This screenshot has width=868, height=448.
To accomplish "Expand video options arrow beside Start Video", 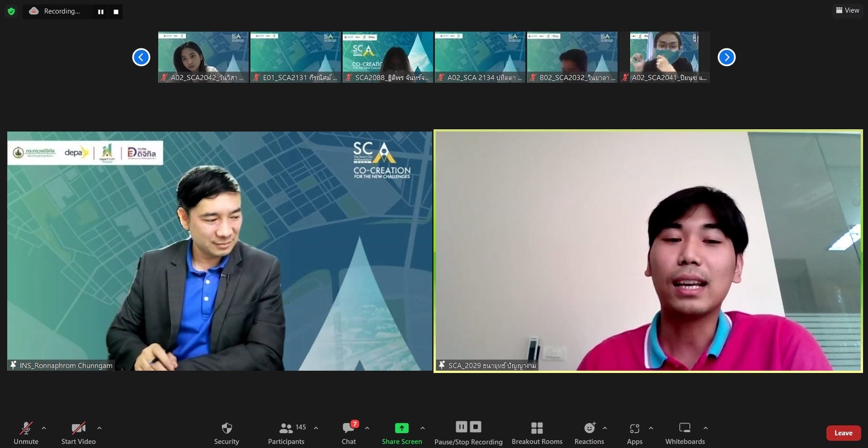I will (99, 428).
